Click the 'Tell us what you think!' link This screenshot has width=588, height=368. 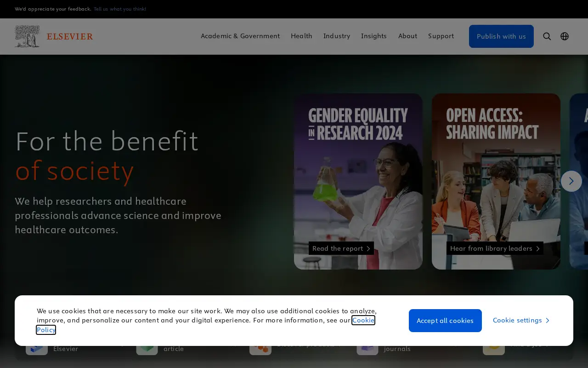tap(120, 9)
